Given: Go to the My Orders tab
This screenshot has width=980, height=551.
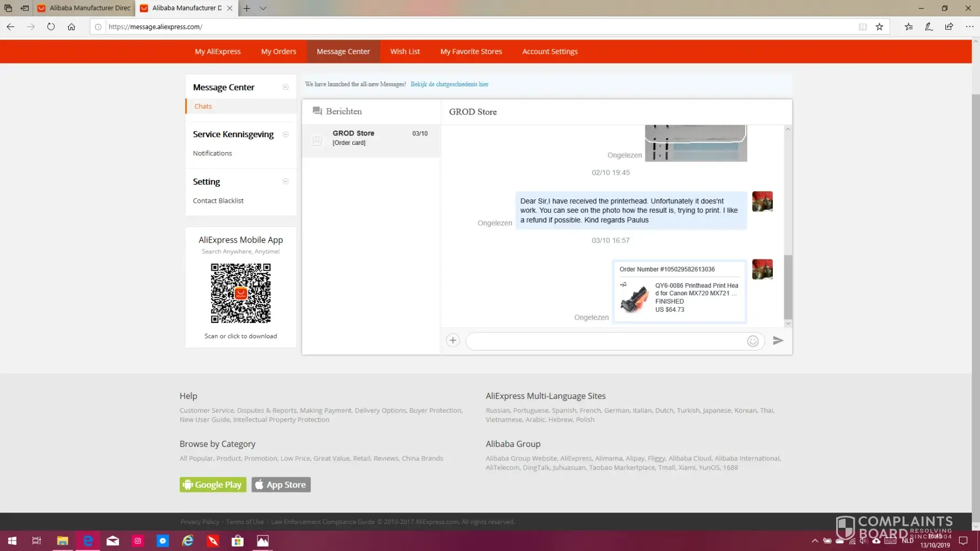Looking at the screenshot, I should 278,51.
